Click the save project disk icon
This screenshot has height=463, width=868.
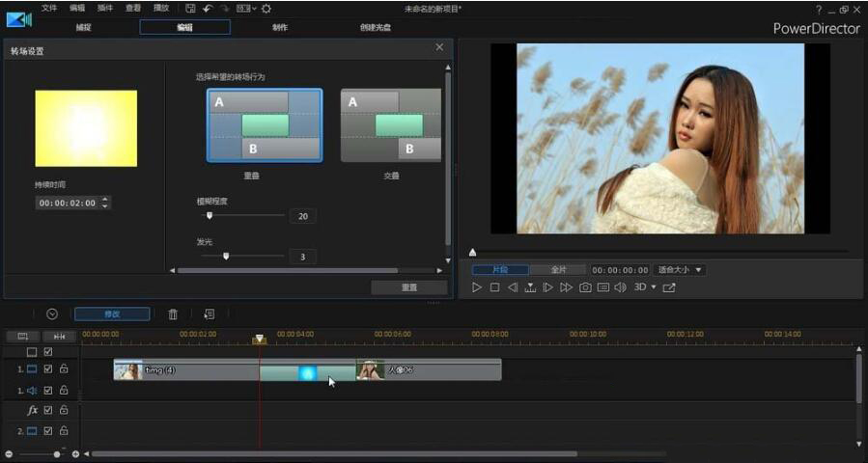pyautogui.click(x=190, y=8)
